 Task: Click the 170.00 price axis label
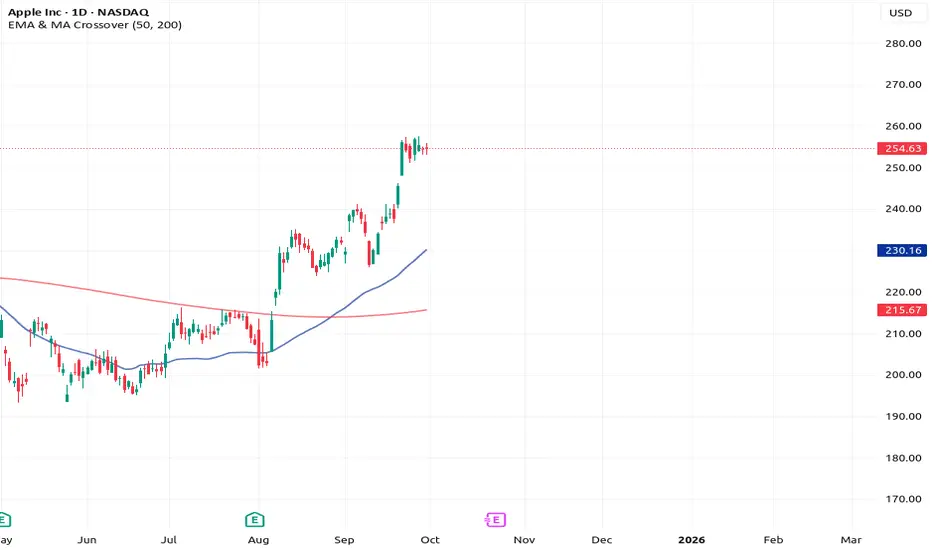[901, 499]
